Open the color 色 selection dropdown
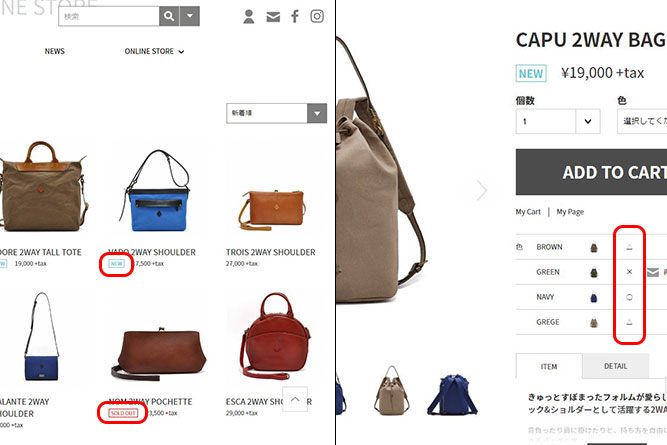 coord(642,121)
